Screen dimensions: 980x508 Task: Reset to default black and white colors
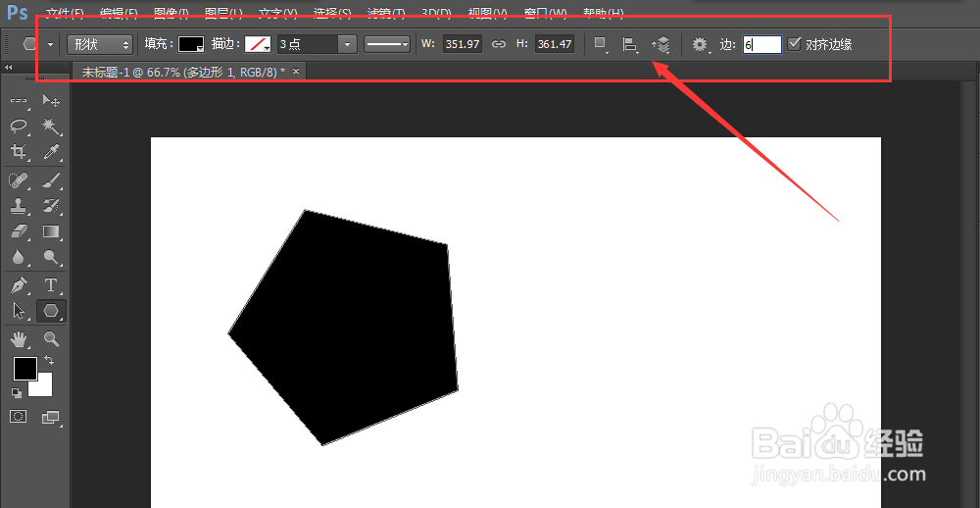point(17,393)
